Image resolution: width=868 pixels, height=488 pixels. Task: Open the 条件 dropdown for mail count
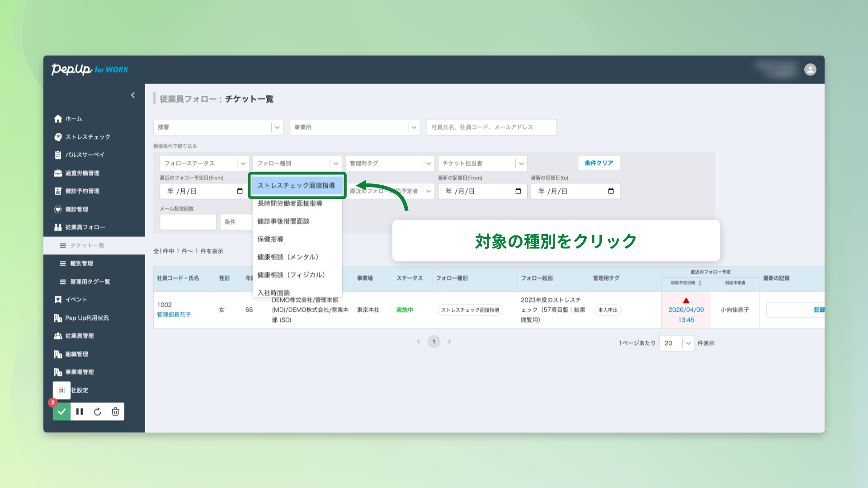coord(236,222)
